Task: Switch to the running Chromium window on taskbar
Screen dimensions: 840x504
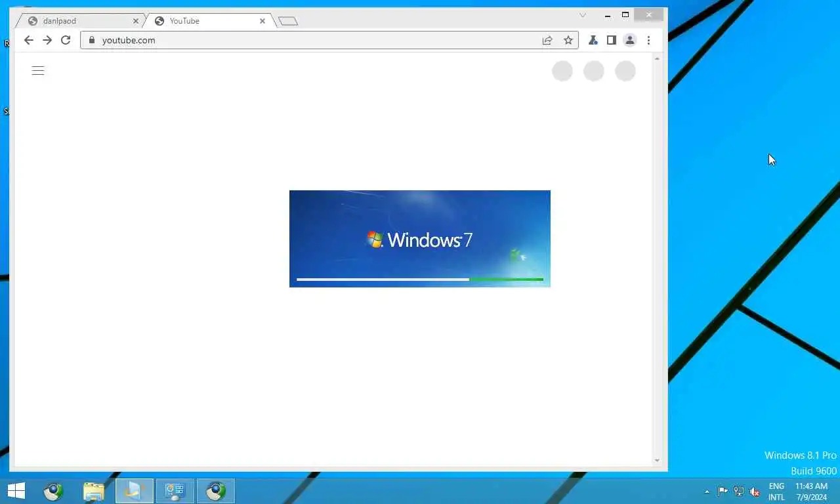Action: tap(216, 491)
